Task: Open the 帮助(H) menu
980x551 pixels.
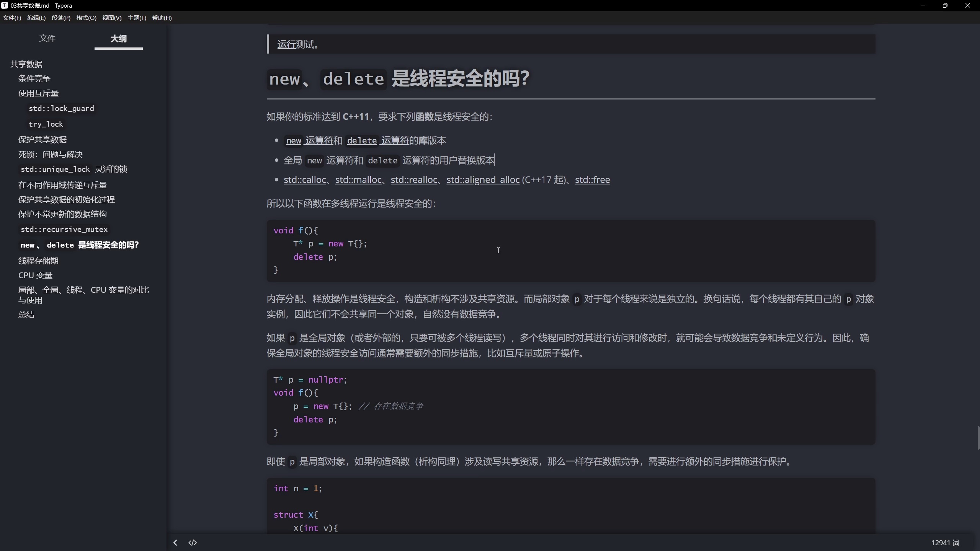Action: [162, 18]
